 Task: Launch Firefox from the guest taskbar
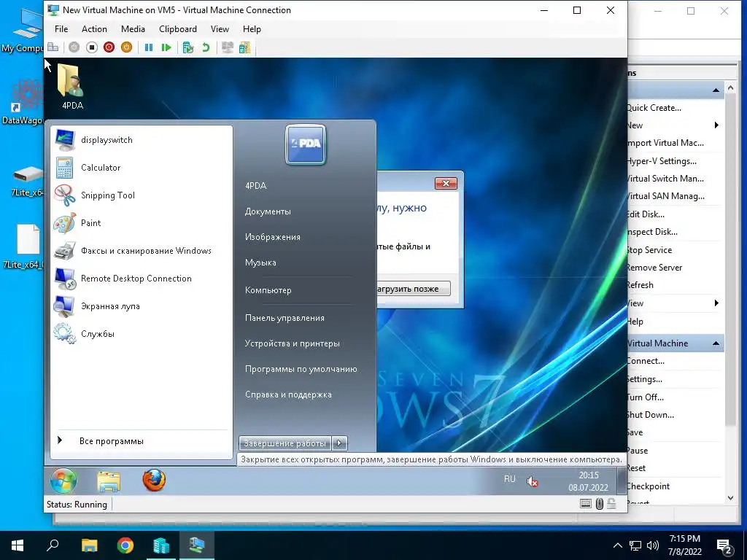(154, 480)
